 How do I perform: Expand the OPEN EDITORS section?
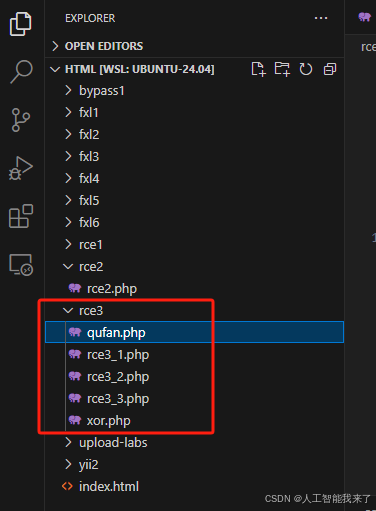click(x=195, y=46)
